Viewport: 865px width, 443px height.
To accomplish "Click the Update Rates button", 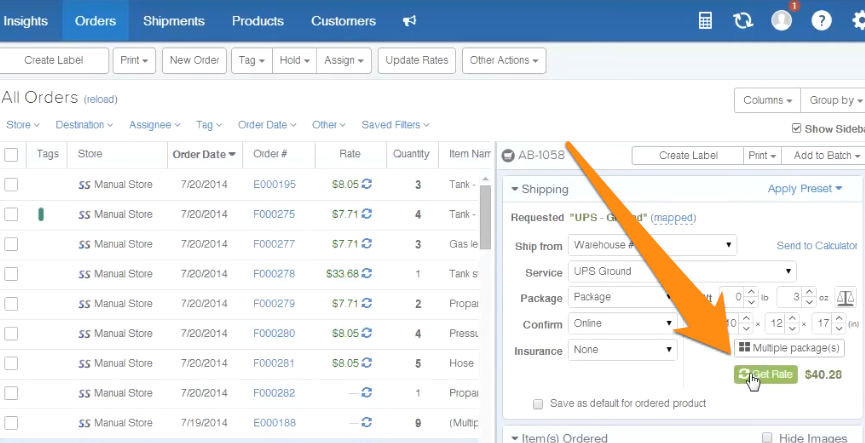I will point(417,60).
